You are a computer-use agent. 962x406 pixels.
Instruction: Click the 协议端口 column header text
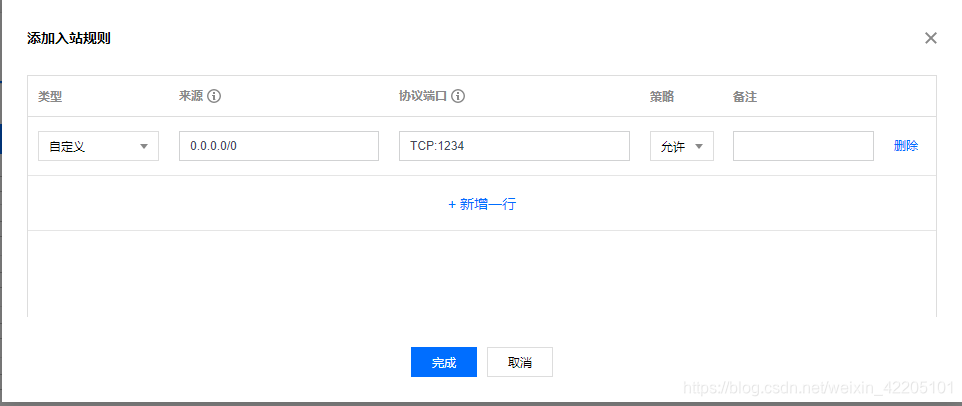(423, 96)
